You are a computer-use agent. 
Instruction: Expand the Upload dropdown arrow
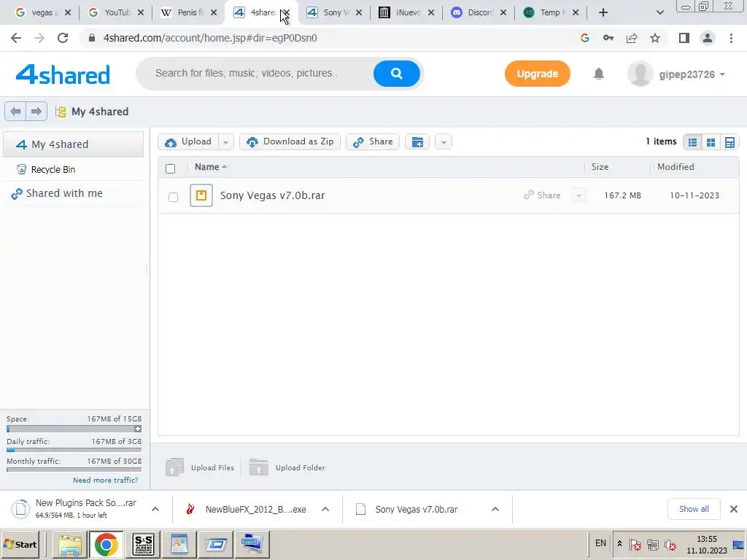pos(226,142)
